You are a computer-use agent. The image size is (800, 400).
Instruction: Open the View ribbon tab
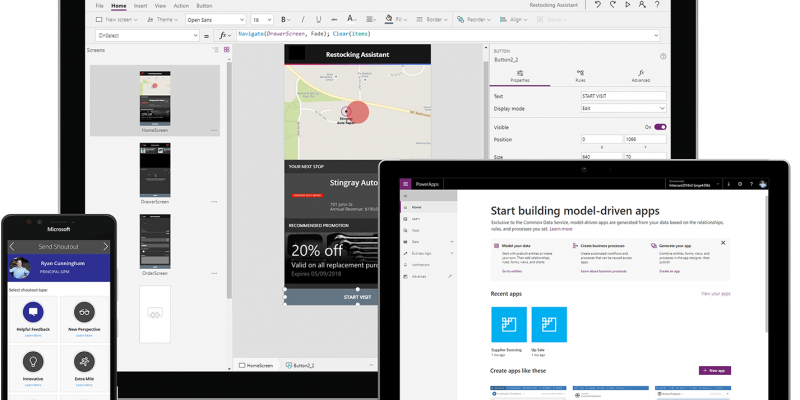[x=160, y=6]
